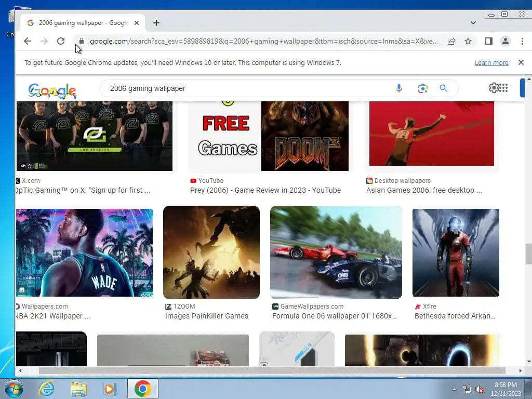The width and height of the screenshot is (532, 399).
Task: Open Windows Explorer from taskbar
Action: coord(78,389)
